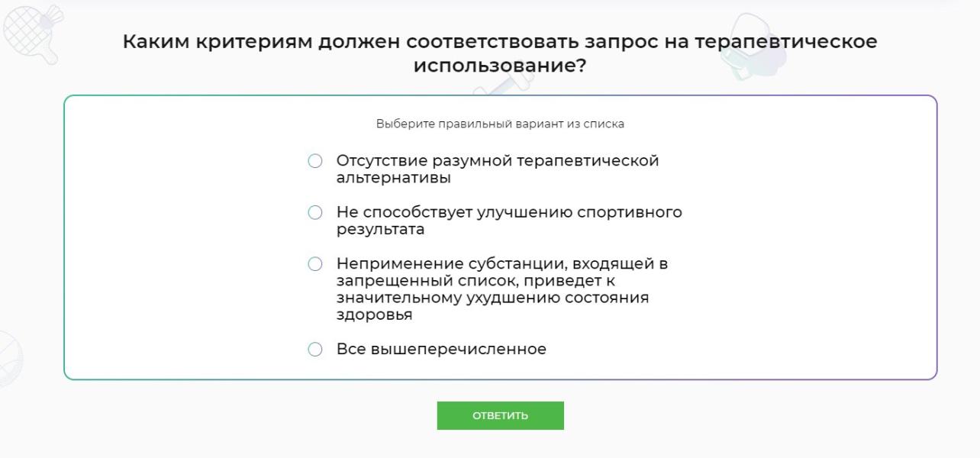Viewport: 980px width, 458px height.
Task: Click the word 'альтернативы' in first answer
Action: point(393,179)
